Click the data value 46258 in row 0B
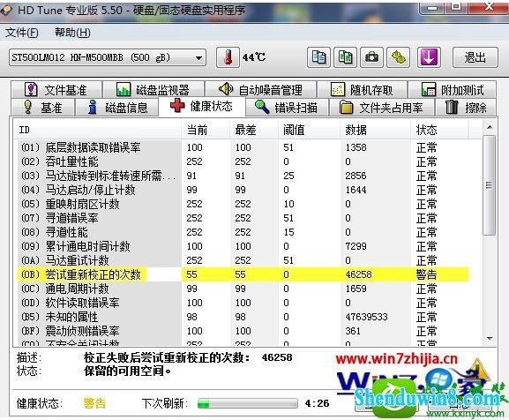Viewport: 509px width, 420px height. [358, 274]
